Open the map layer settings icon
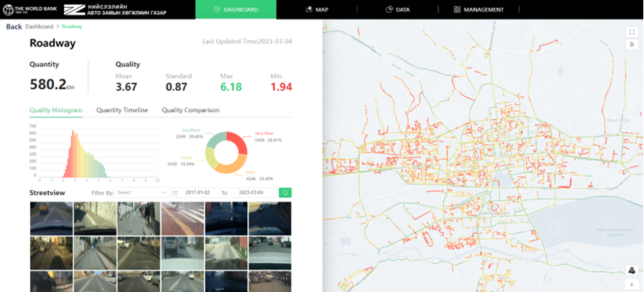Image resolution: width=644 pixels, height=292 pixels. (x=631, y=45)
